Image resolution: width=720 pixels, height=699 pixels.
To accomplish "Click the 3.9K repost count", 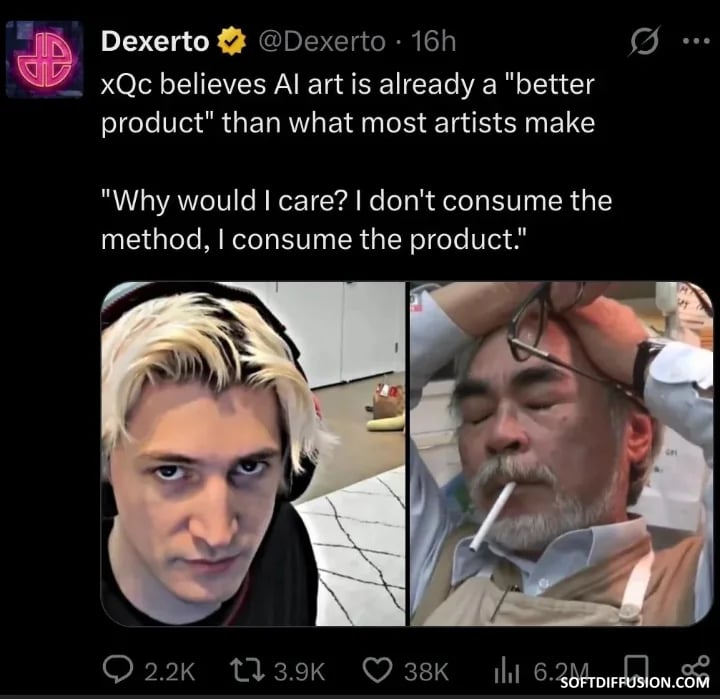I will [299, 671].
